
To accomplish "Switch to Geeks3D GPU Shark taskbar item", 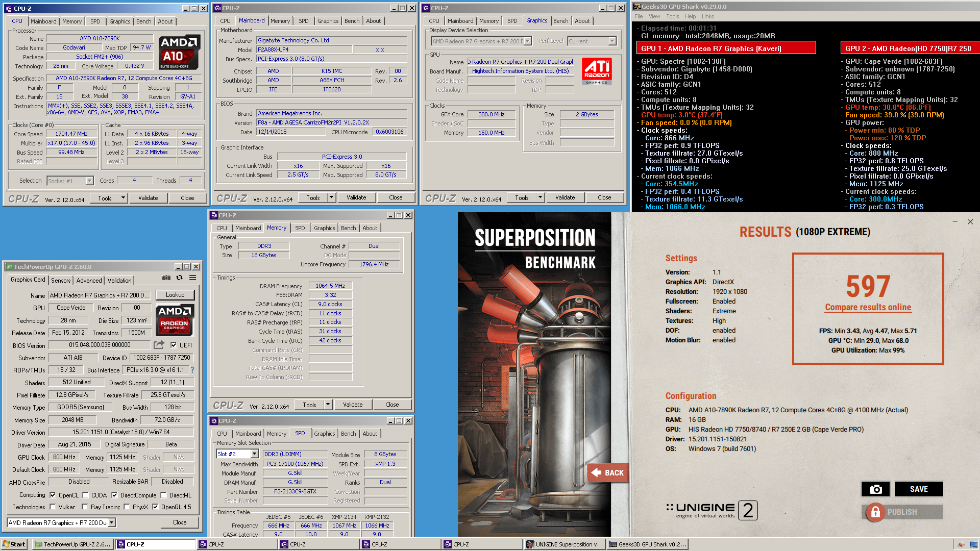I will pyautogui.click(x=648, y=544).
